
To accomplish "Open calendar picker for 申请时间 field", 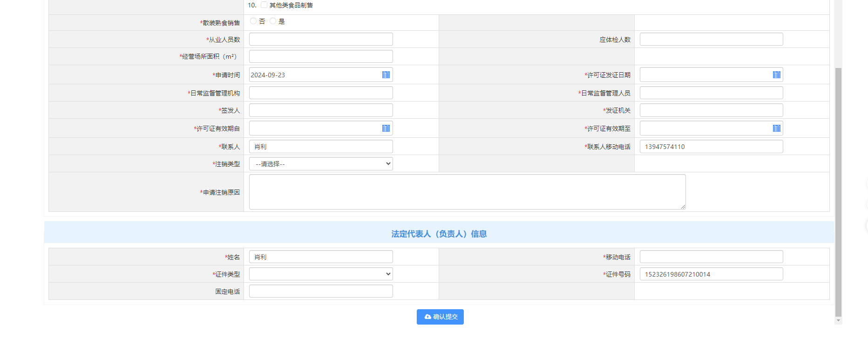I will click(x=386, y=75).
